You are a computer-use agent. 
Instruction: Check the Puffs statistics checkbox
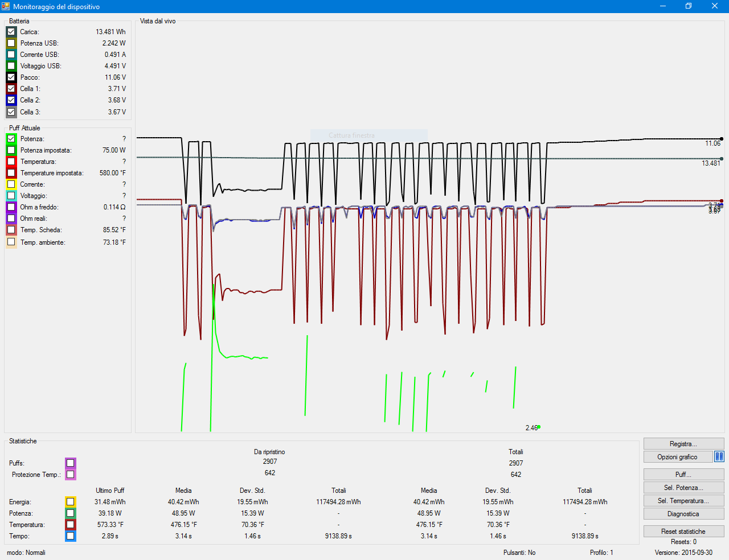point(70,463)
